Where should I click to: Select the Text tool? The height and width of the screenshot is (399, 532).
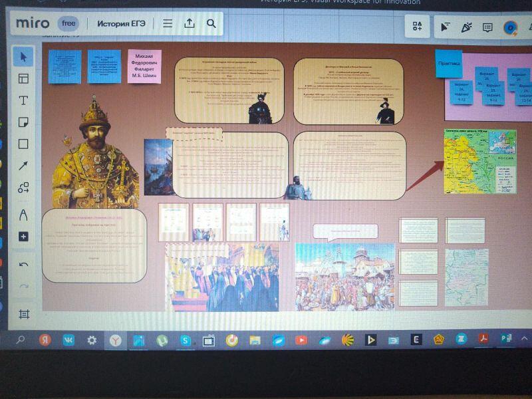pyautogui.click(x=24, y=100)
